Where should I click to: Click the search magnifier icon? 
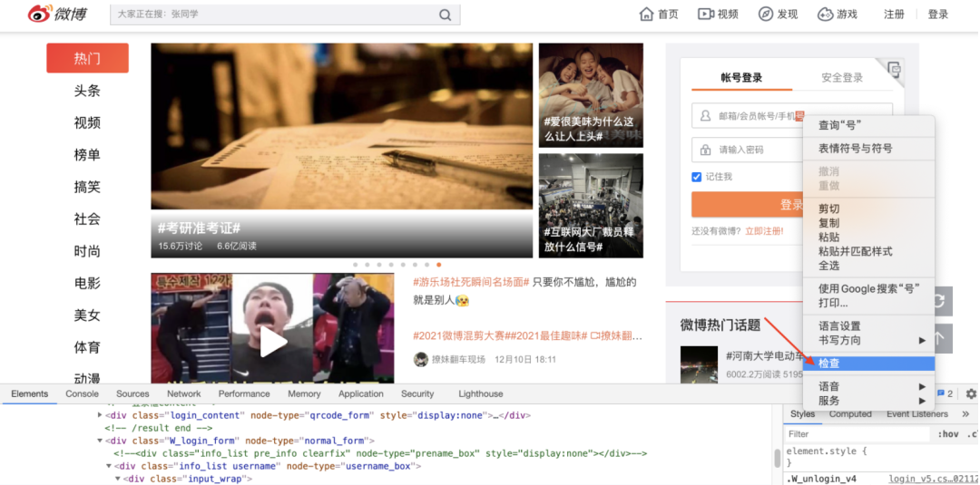(445, 15)
